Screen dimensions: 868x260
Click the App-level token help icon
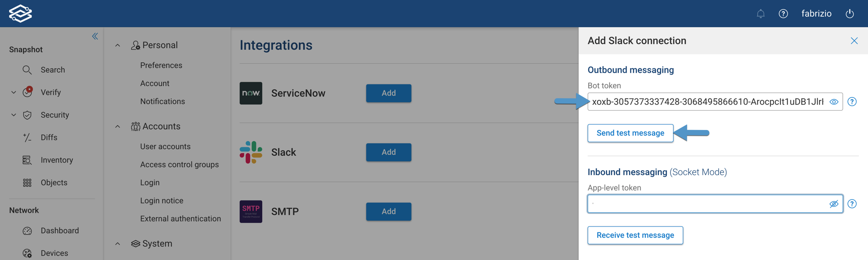(852, 204)
